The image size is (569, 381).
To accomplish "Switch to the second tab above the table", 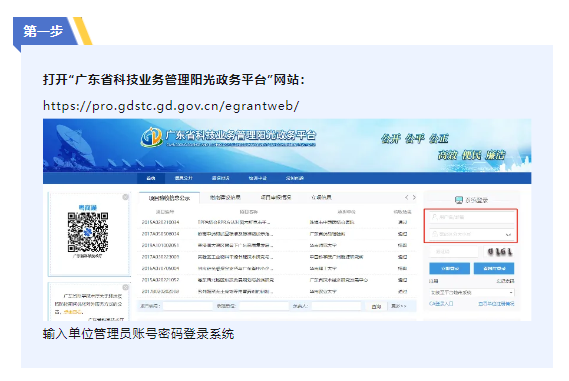I will (225, 197).
